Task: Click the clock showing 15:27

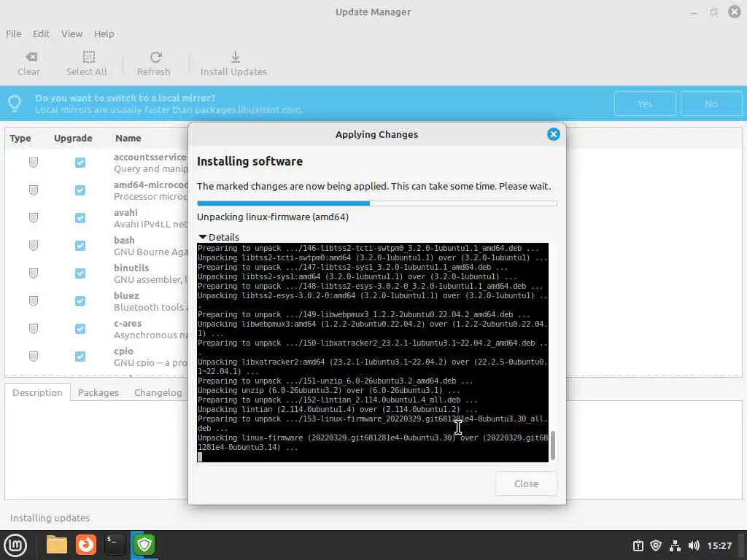Action: (719, 545)
